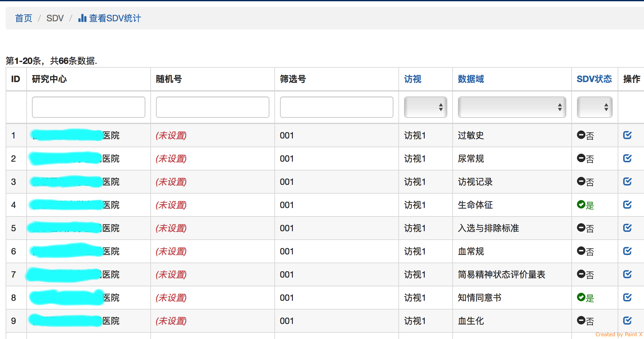Click edit icon for 血常规 row
Viewport: 644px width, 339px height.
(627, 251)
